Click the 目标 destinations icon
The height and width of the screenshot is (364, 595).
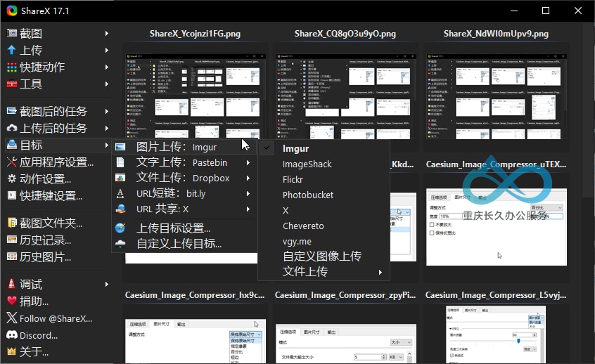click(12, 145)
